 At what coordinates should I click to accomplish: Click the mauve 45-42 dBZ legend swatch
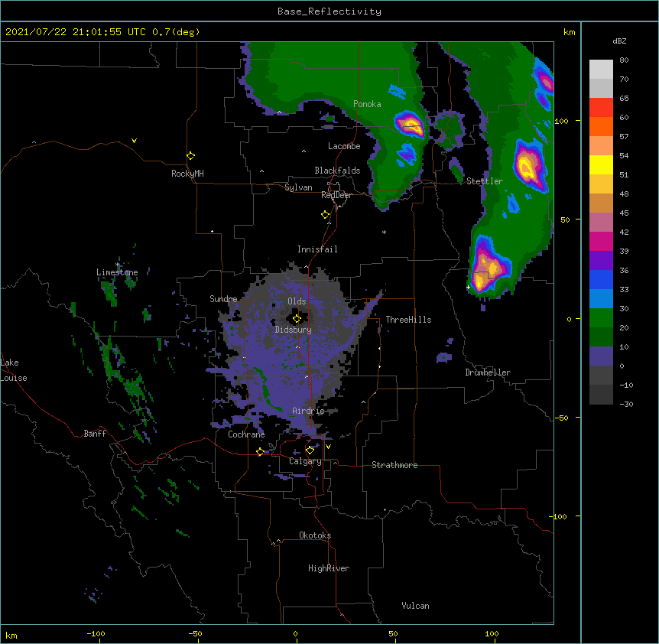coord(601,223)
